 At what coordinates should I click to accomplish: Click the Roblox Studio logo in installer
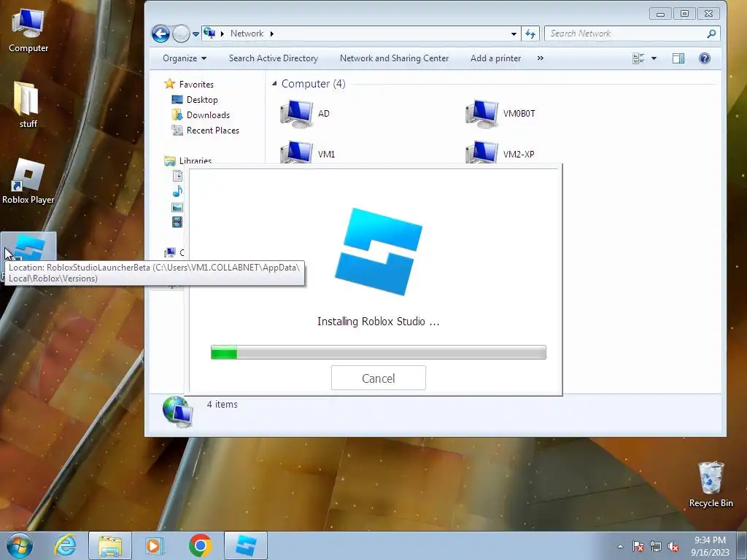[x=379, y=252]
